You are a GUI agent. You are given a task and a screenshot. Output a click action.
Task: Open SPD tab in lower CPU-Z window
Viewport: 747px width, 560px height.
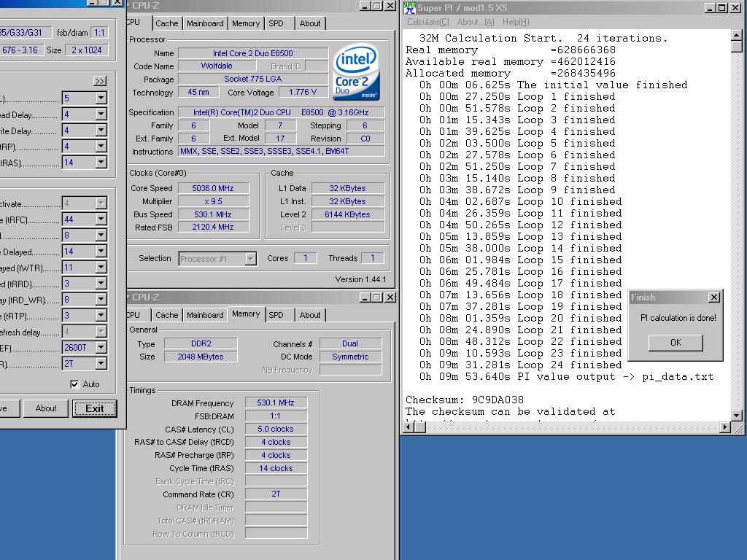pos(276,315)
